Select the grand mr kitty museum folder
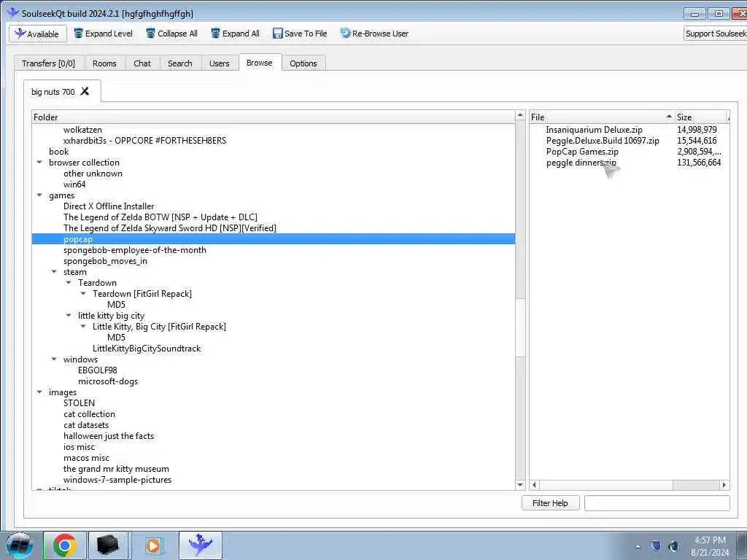Image resolution: width=747 pixels, height=560 pixels. [116, 469]
